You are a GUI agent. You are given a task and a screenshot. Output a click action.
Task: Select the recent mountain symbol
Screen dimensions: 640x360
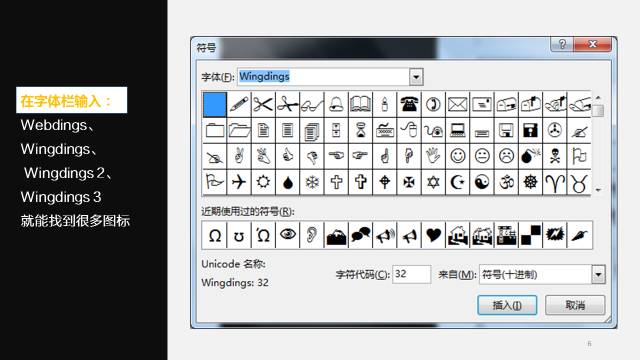[336, 235]
